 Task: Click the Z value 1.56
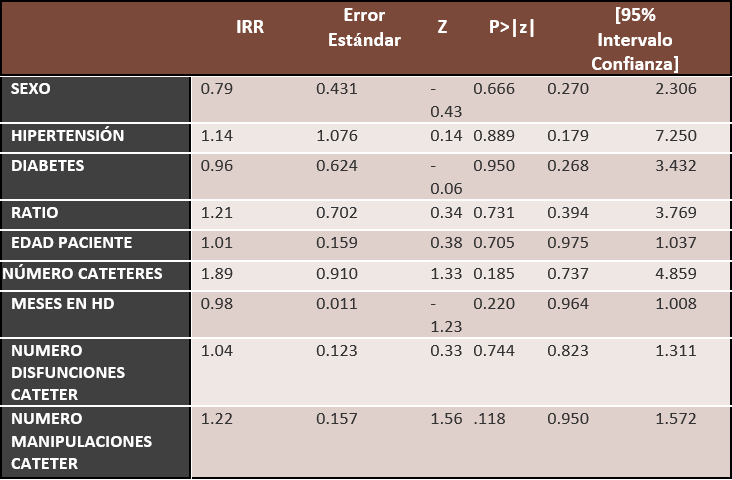(x=447, y=419)
